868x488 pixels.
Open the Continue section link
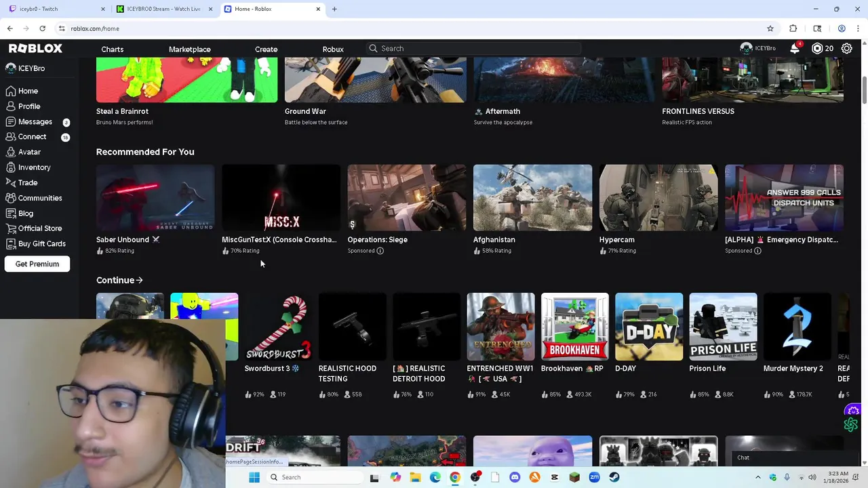tap(119, 280)
